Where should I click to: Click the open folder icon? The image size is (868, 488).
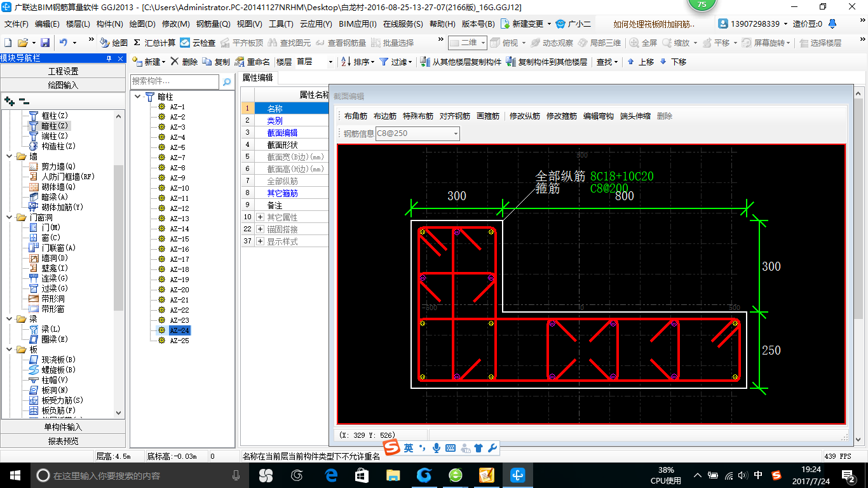[23, 43]
